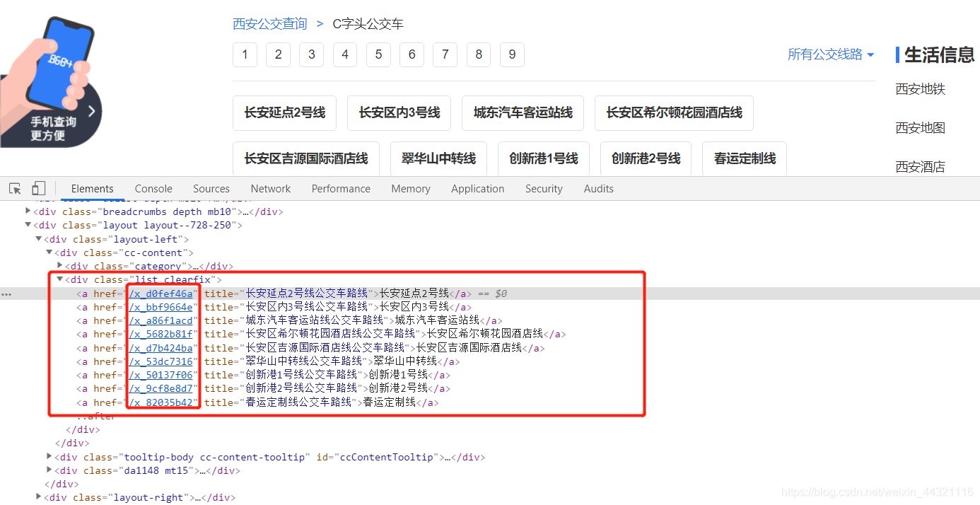This screenshot has width=980, height=505.
Task: Open the Sources tab
Action: [x=211, y=189]
